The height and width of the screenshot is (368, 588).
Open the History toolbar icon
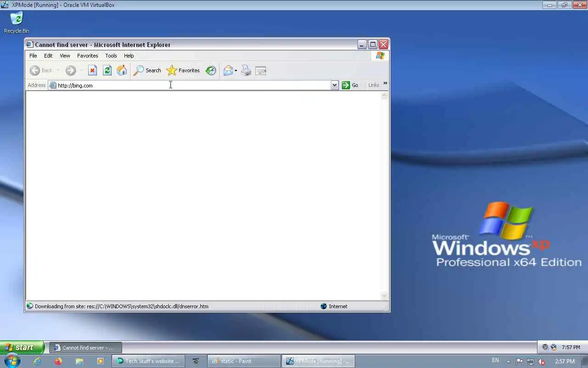[x=211, y=70]
